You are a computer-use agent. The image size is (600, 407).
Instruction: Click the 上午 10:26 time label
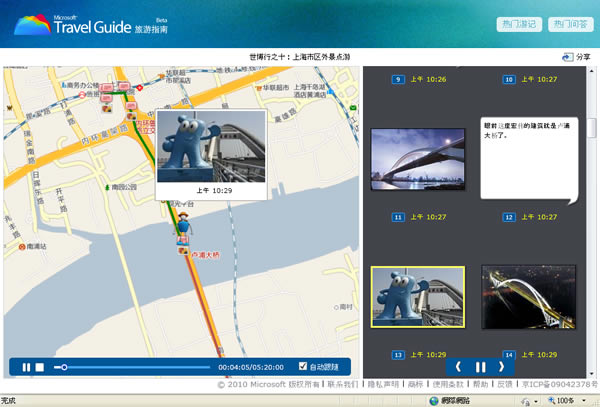pos(428,80)
